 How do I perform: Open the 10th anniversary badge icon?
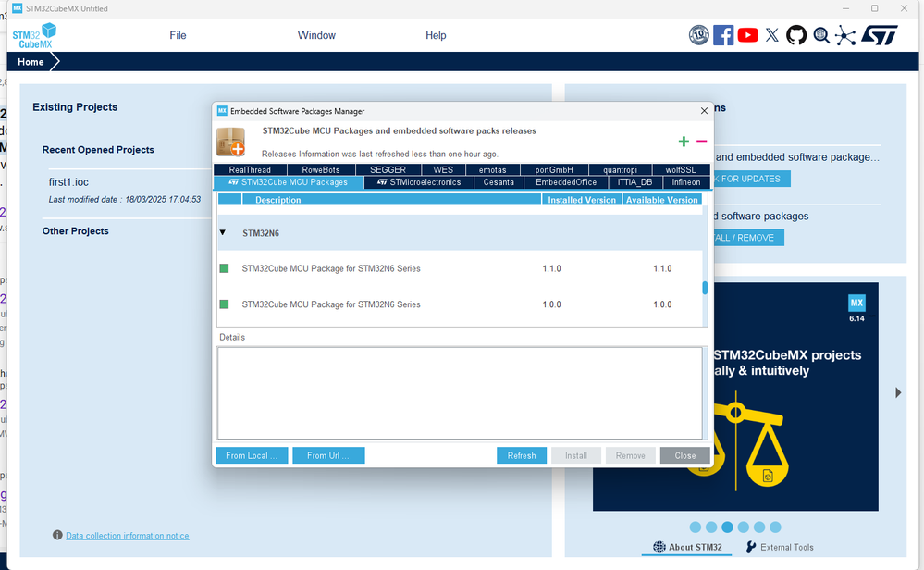pyautogui.click(x=699, y=35)
